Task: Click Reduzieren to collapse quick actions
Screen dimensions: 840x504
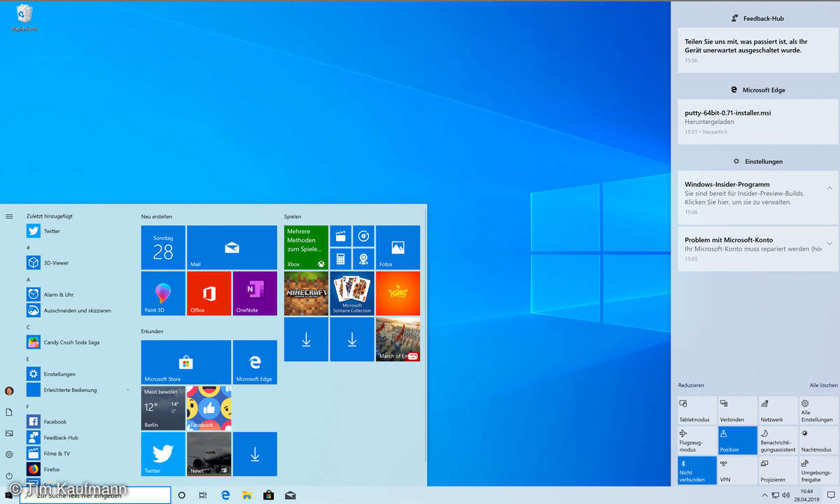Action: [x=691, y=386]
